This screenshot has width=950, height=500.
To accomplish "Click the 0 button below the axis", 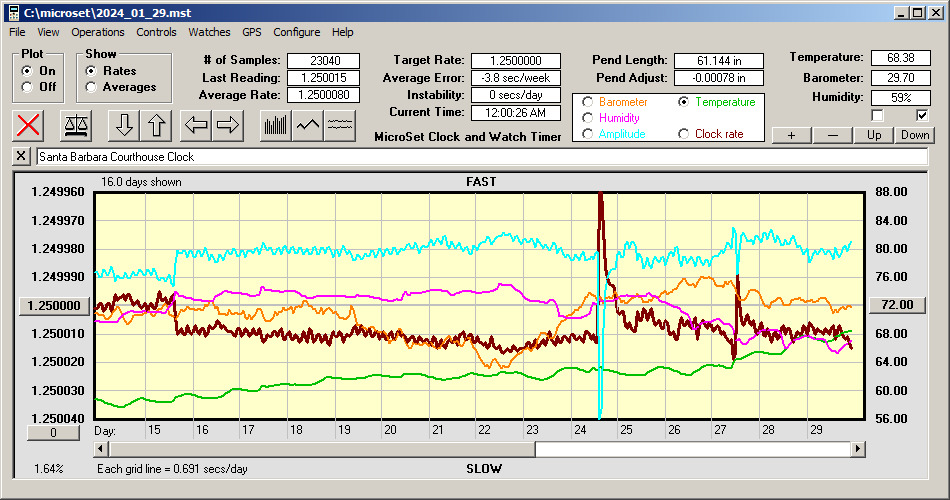I will [53, 433].
